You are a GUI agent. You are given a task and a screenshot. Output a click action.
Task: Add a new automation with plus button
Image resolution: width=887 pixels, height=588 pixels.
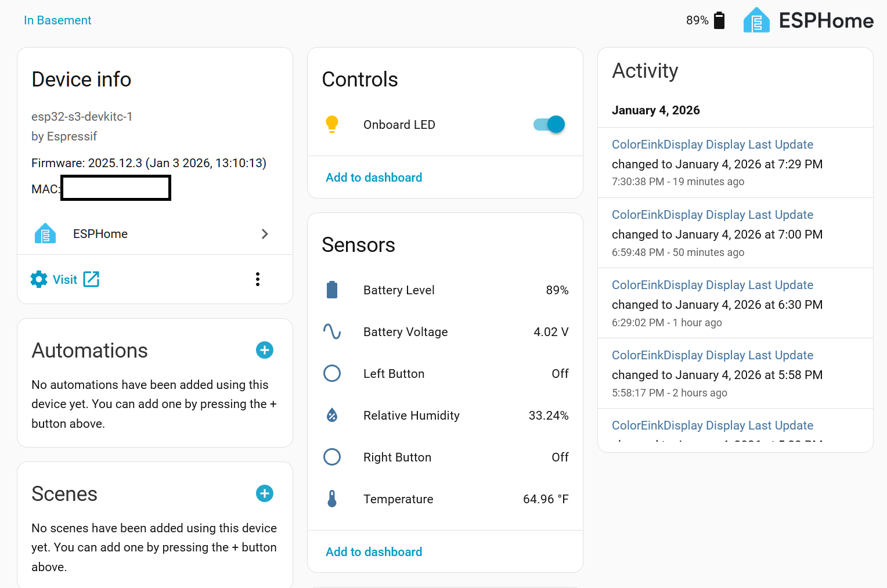[265, 350]
